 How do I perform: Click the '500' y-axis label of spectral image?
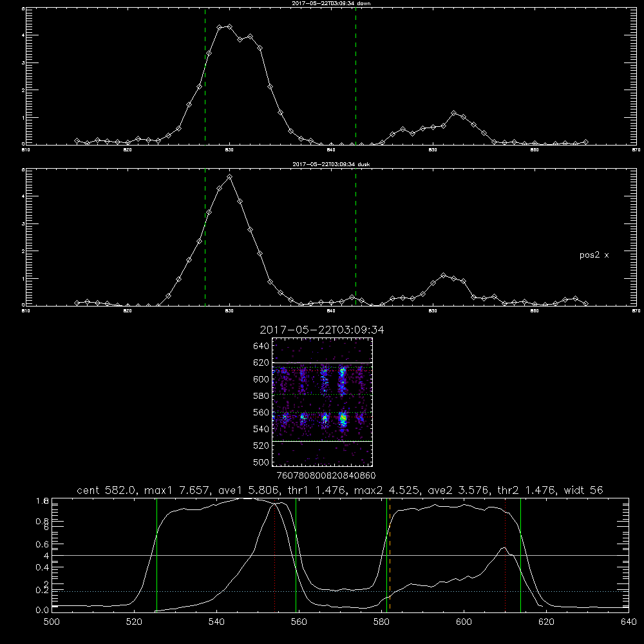261,462
